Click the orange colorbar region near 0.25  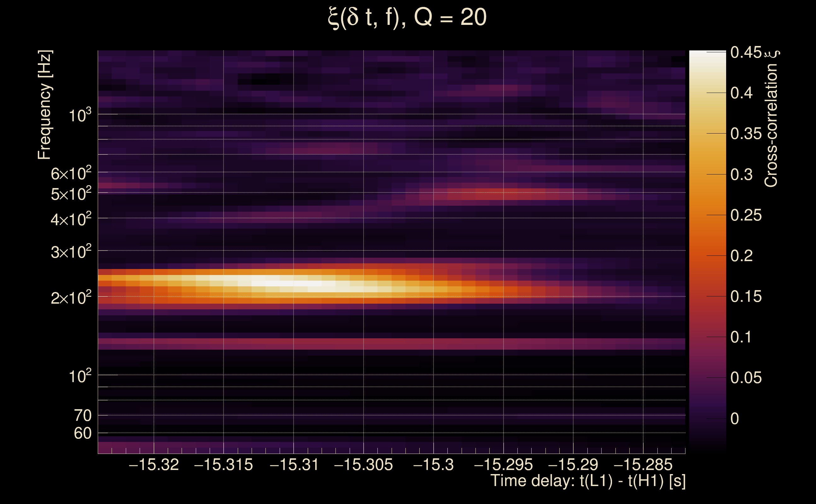[x=707, y=215]
